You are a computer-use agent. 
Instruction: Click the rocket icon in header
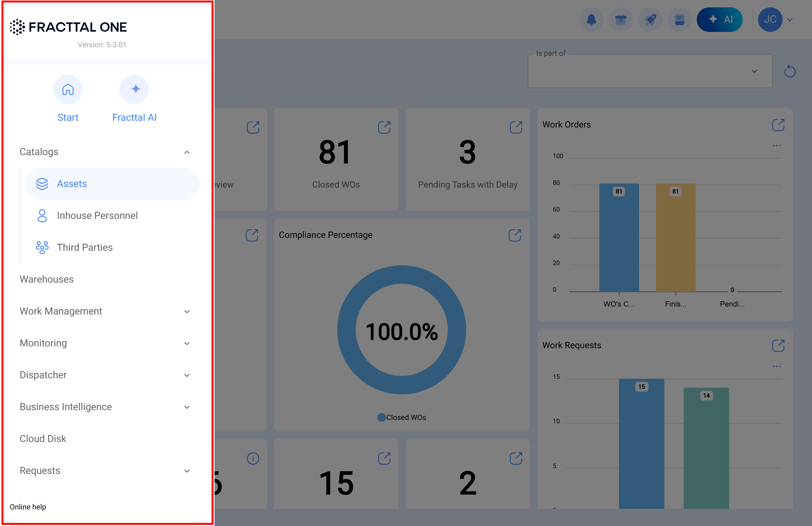pos(650,19)
